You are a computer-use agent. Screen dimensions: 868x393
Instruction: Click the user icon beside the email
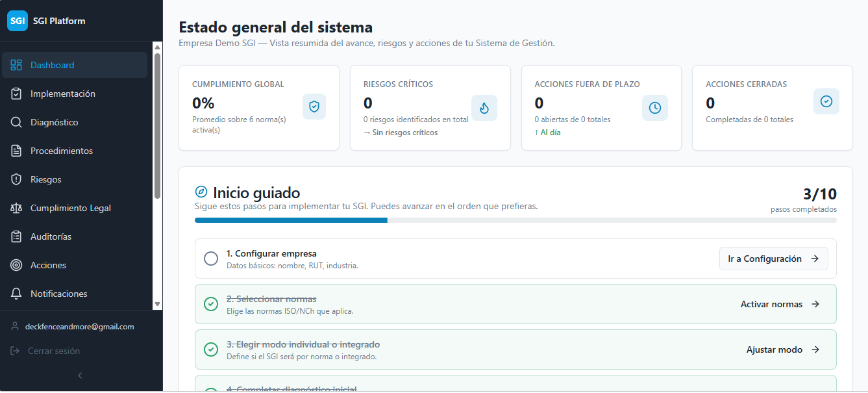click(15, 327)
